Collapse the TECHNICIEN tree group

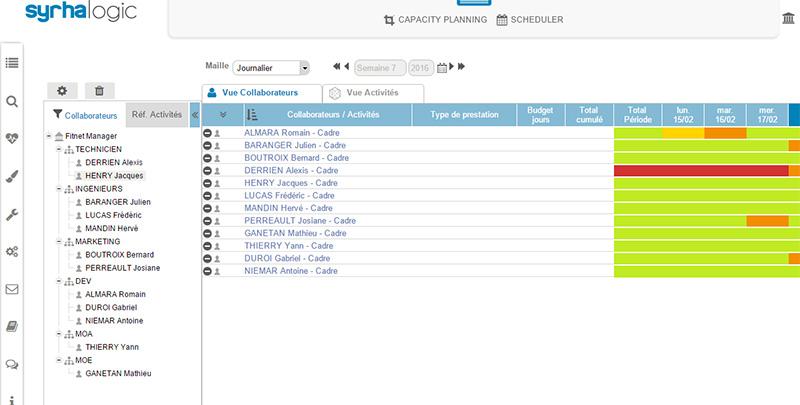coord(59,149)
